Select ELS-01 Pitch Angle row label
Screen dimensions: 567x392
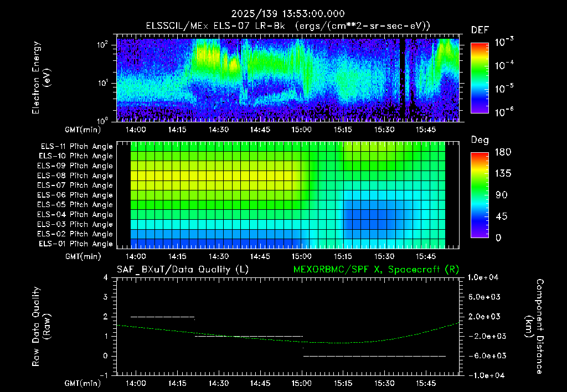pos(76,244)
